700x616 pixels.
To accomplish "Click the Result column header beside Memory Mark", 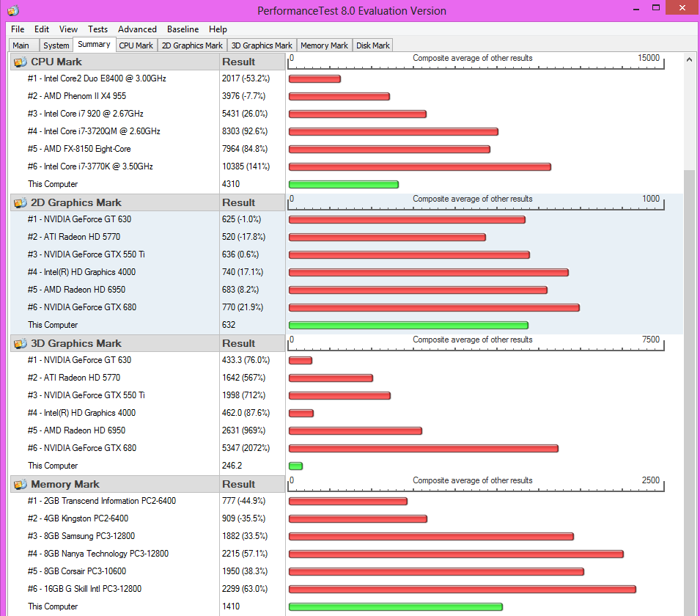I will point(252,484).
